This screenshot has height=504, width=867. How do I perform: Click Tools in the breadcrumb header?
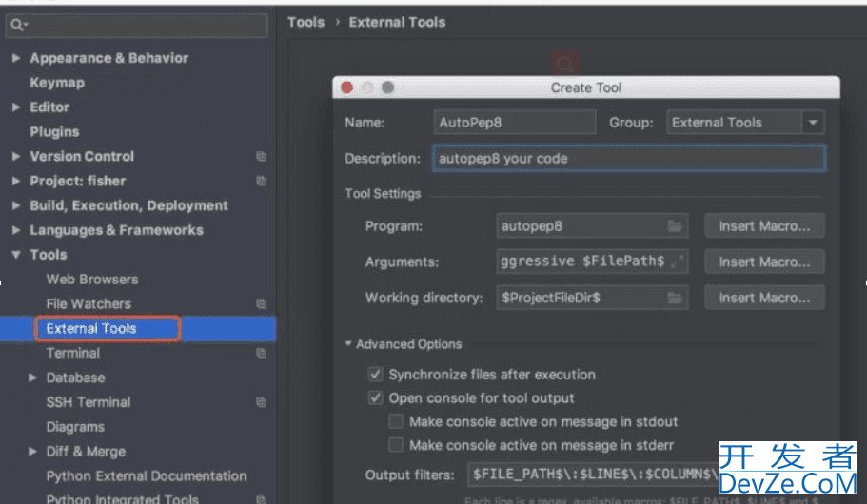tap(305, 22)
